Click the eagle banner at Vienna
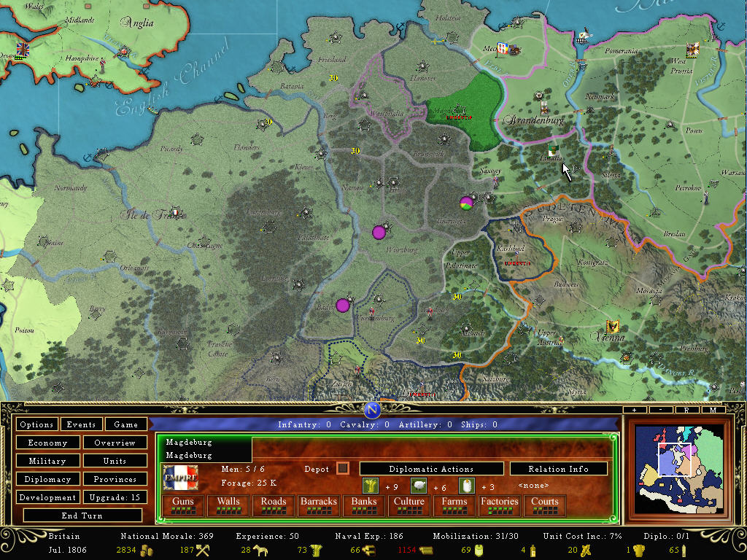747x560 pixels. coord(613,327)
